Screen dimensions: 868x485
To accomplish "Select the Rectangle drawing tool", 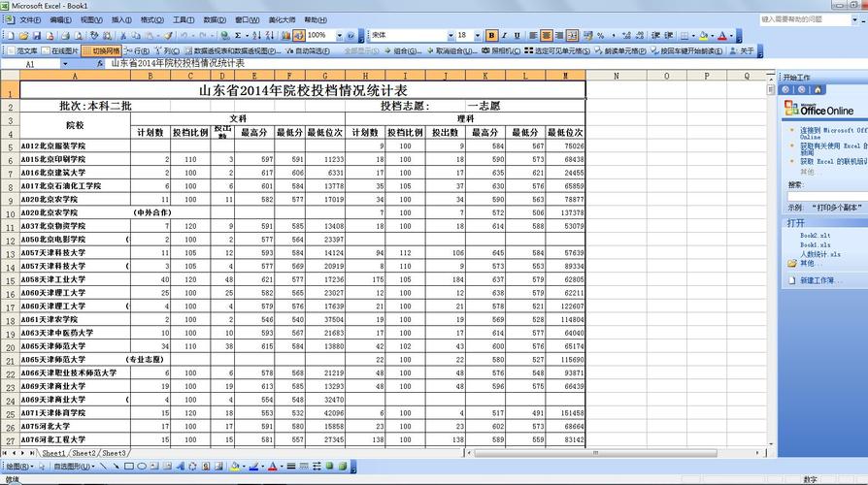I will (129, 467).
